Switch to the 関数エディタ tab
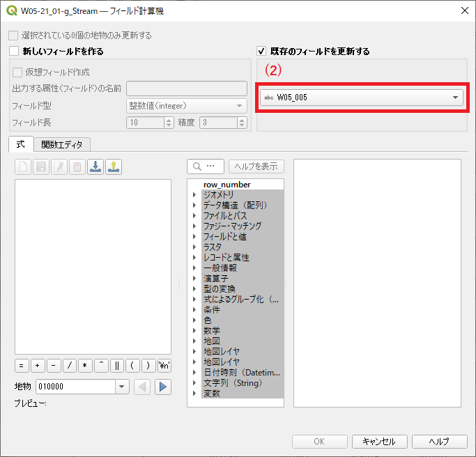This screenshot has height=457, width=476. pyautogui.click(x=61, y=144)
